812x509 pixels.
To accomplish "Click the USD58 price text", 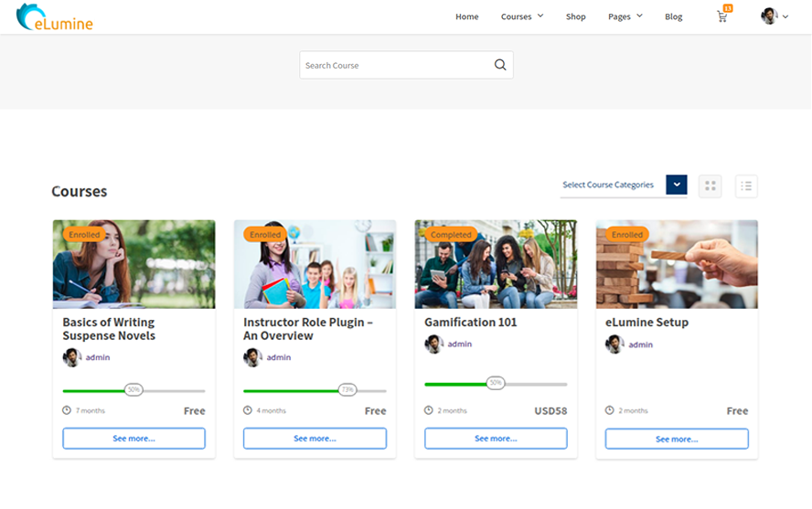I will pyautogui.click(x=550, y=410).
